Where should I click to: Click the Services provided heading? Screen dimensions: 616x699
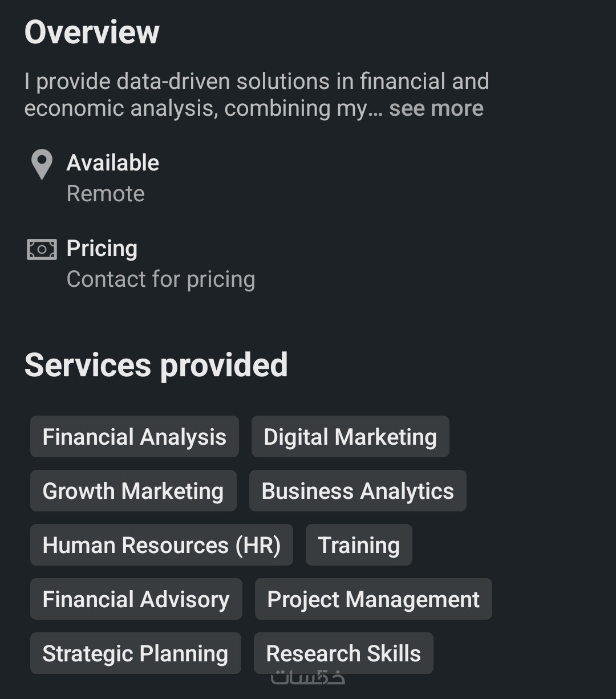point(156,365)
